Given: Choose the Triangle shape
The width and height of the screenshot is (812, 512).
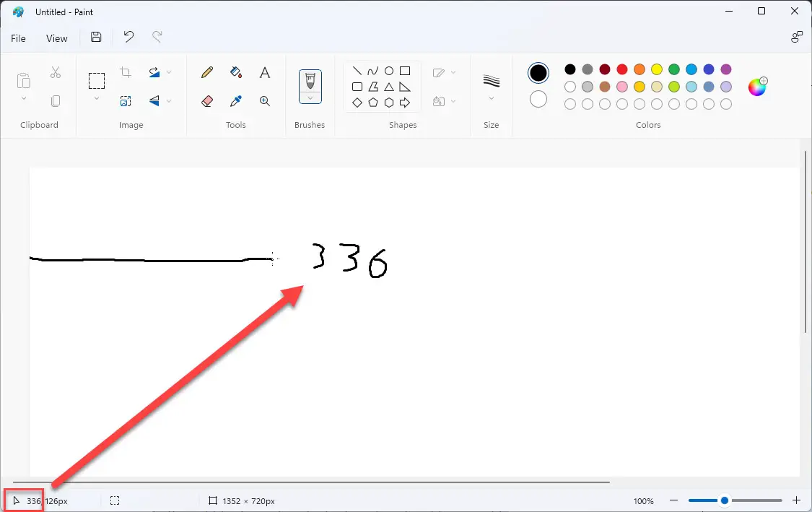Looking at the screenshot, I should [x=389, y=87].
